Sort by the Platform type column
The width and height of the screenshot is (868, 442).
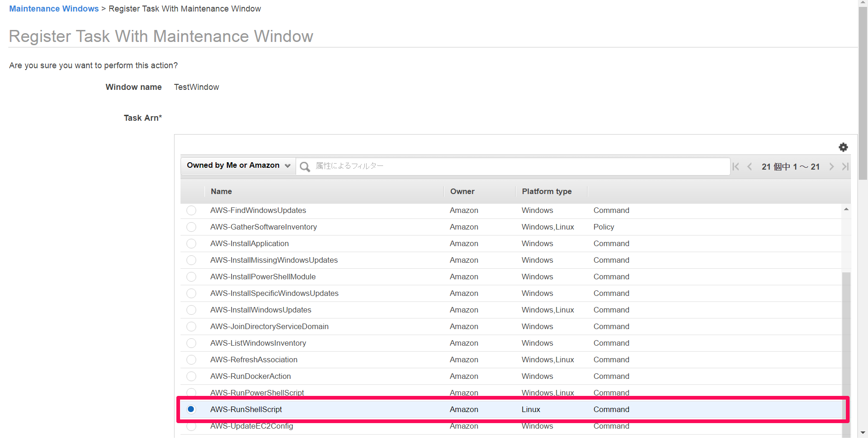(547, 191)
